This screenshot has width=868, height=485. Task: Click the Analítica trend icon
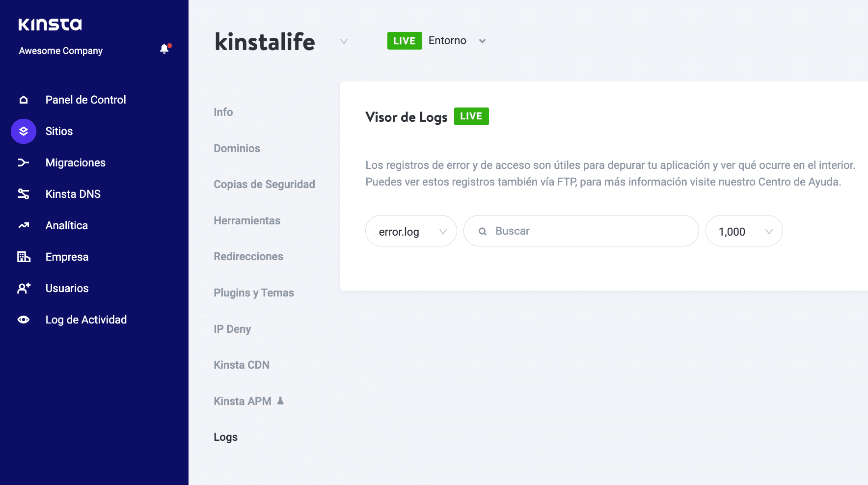(24, 226)
